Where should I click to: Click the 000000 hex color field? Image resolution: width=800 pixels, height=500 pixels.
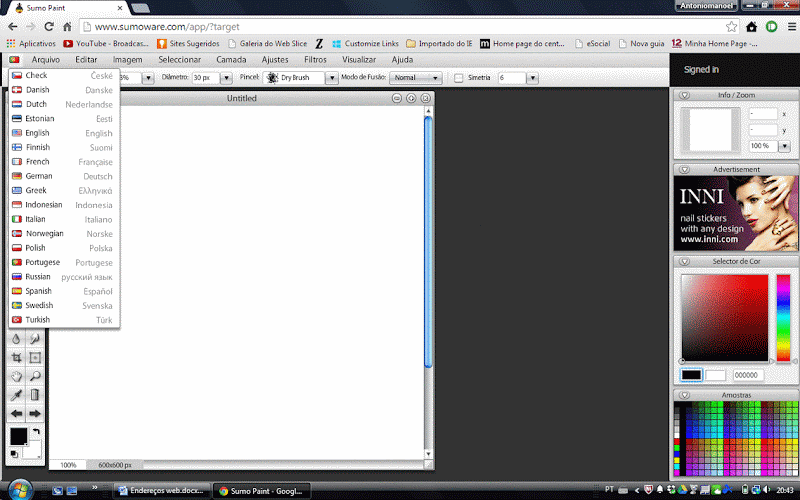[748, 375]
